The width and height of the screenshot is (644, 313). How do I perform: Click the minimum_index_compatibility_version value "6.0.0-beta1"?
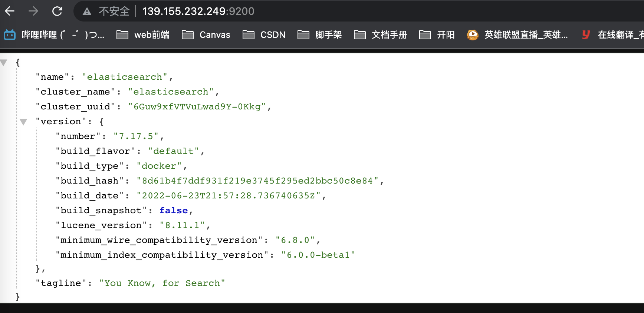click(x=318, y=255)
